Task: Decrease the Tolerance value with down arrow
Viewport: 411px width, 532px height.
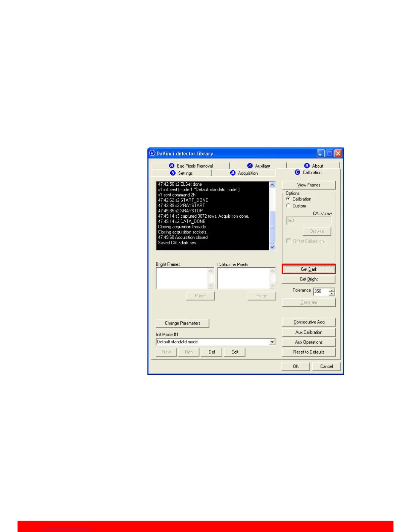Action: tap(332, 294)
